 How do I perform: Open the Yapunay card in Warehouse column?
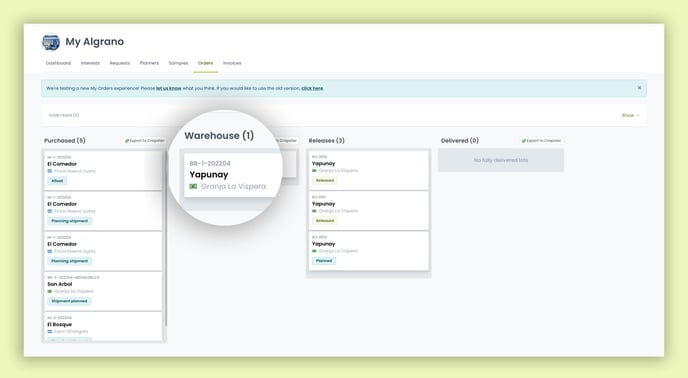tap(233, 175)
